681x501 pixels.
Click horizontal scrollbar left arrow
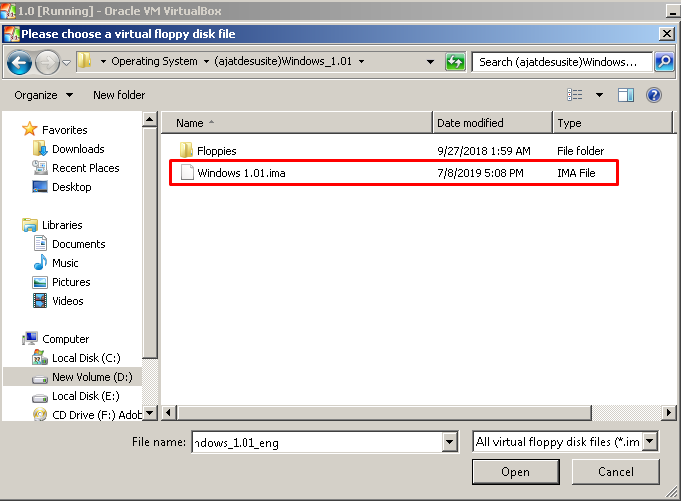pos(169,412)
